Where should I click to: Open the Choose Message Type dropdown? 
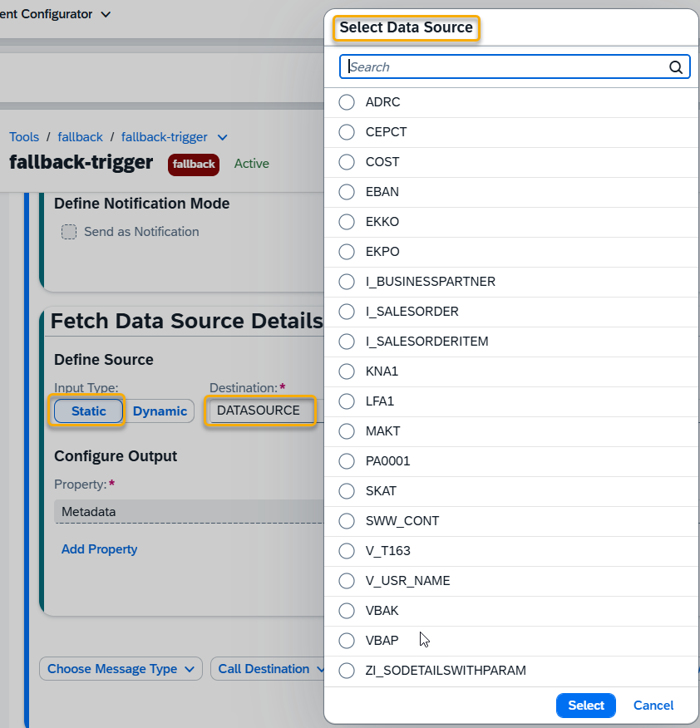coord(121,669)
